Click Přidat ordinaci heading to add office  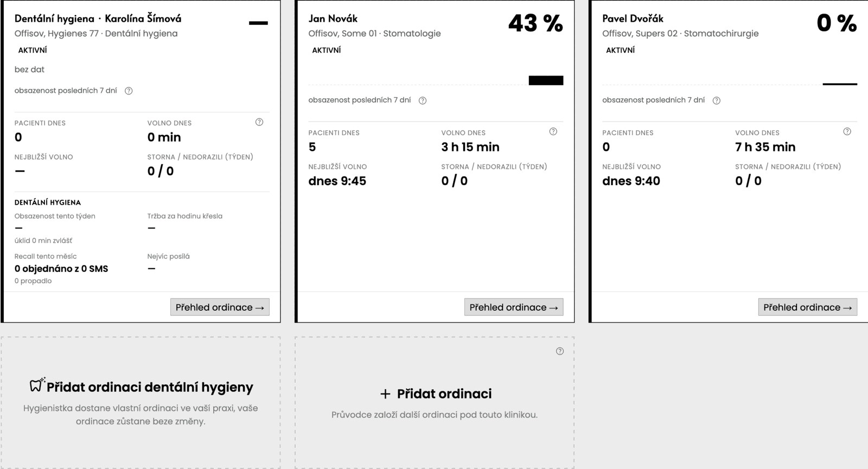pyautogui.click(x=444, y=394)
